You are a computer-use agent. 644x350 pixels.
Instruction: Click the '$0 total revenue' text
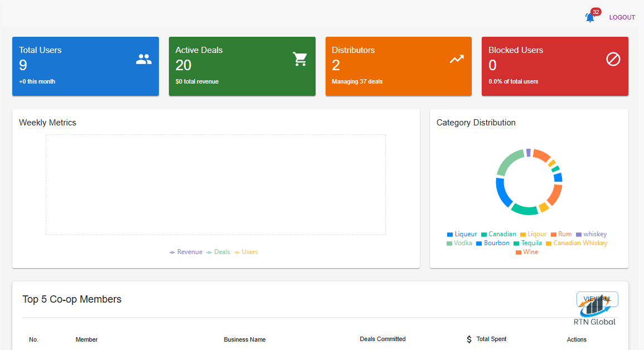197,82
